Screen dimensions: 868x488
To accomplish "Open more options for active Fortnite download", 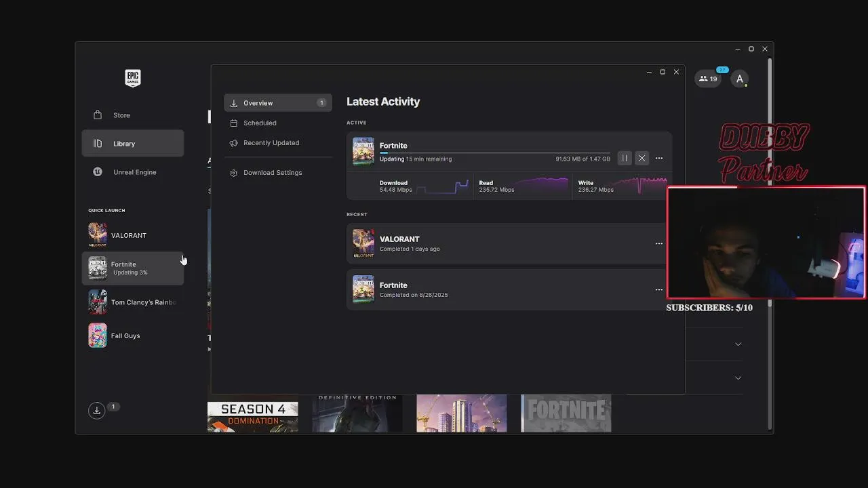I will pyautogui.click(x=658, y=158).
